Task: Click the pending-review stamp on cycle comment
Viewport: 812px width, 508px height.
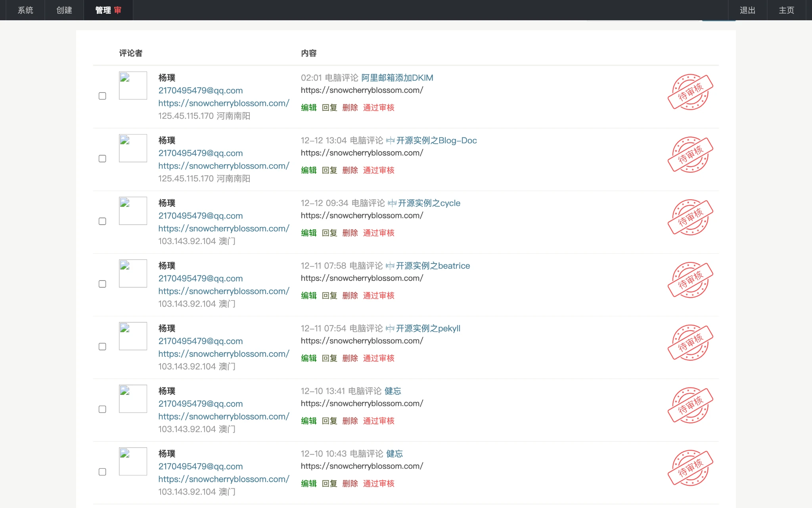Action: point(690,217)
